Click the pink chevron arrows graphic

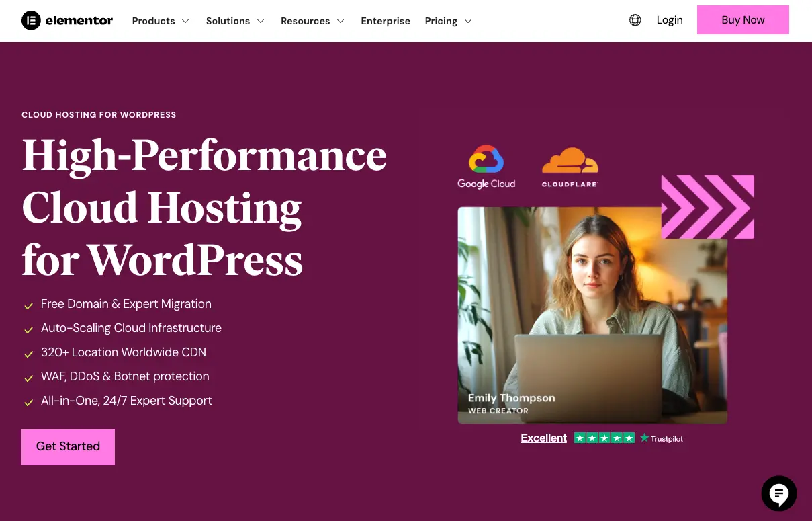pyautogui.click(x=707, y=206)
